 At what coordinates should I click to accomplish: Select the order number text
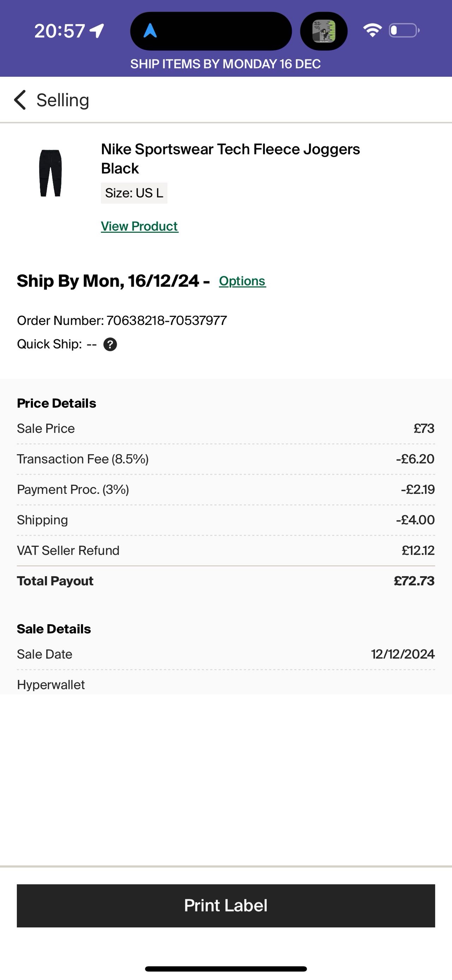coord(122,320)
